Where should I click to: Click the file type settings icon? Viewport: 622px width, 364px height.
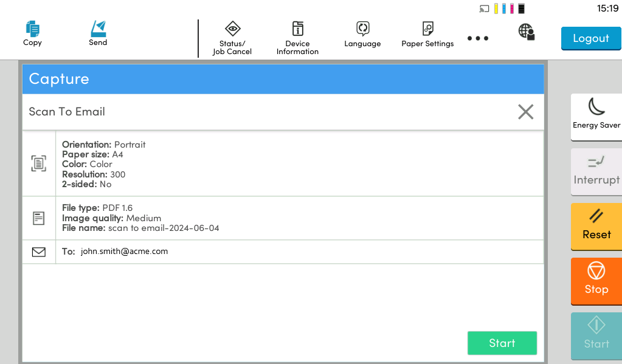(x=39, y=218)
